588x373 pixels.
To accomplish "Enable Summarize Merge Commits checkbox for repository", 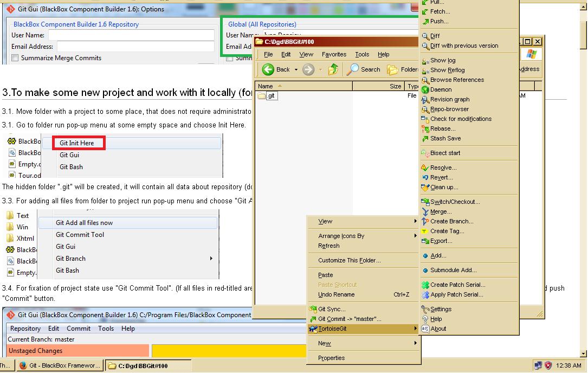I will pos(15,58).
